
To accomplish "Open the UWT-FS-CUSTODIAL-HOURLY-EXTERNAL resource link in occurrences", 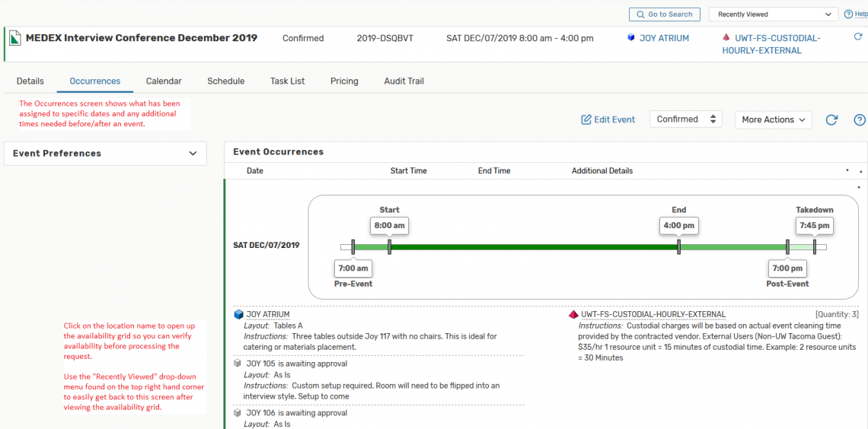I will pos(653,314).
